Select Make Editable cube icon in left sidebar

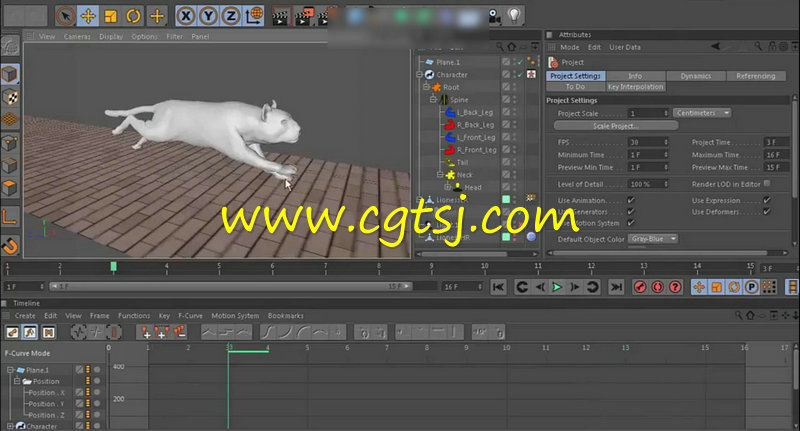tap(10, 74)
